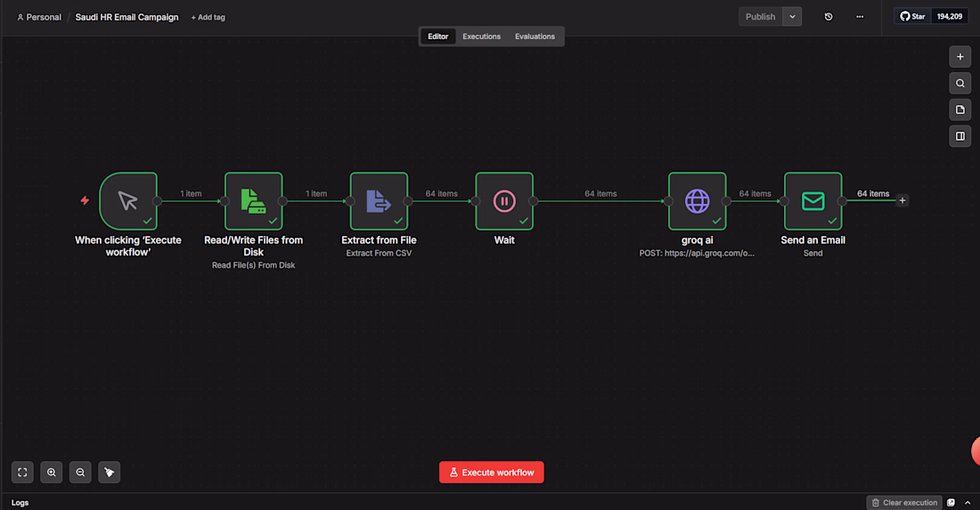
Task: Fit workflow to view
Action: click(22, 473)
